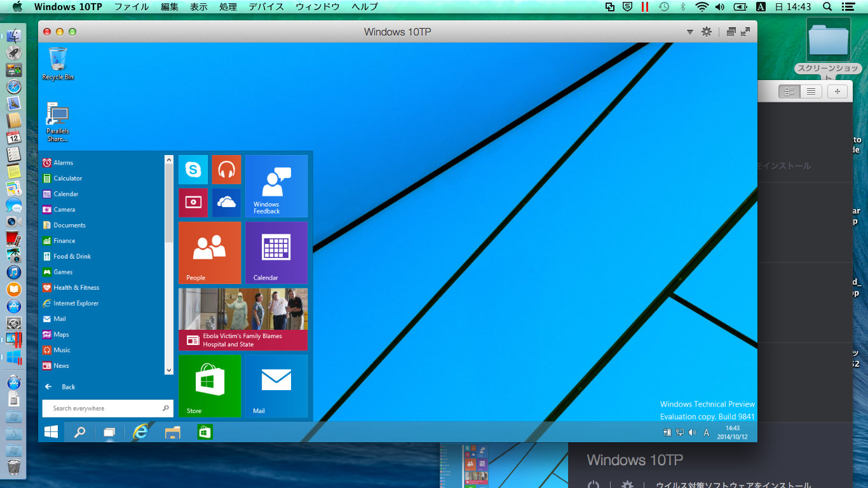Open the 処理 menu
Screen dimensions: 868x488
[x=227, y=7]
